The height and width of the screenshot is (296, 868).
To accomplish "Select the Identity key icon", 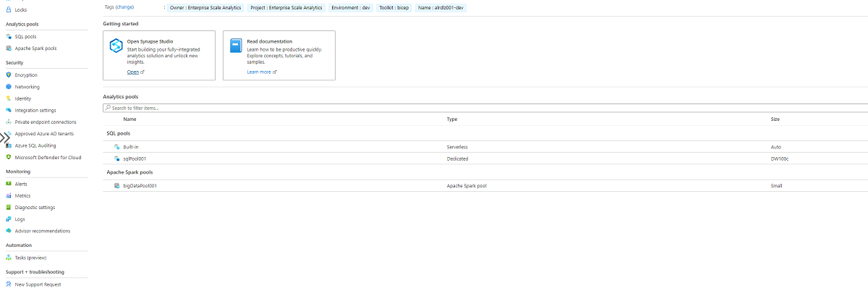I will (x=9, y=98).
